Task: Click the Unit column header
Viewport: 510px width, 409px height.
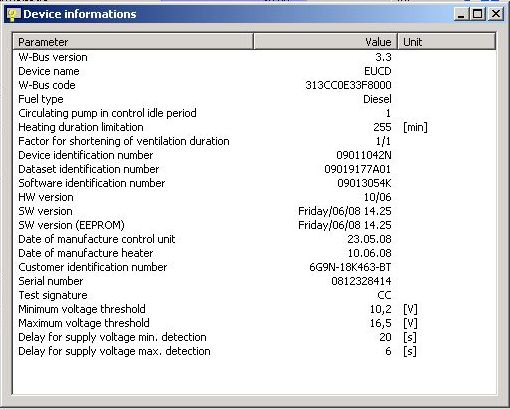Action: click(x=446, y=42)
